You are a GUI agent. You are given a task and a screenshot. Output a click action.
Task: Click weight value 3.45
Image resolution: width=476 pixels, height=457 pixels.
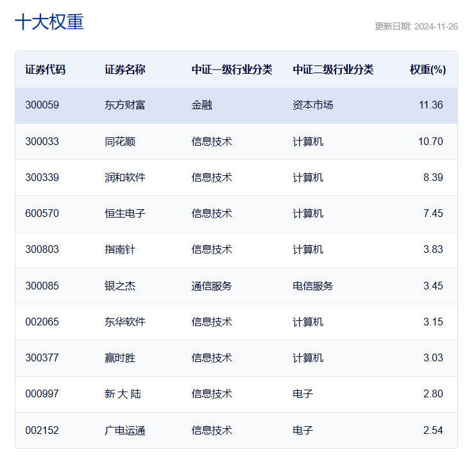click(433, 286)
